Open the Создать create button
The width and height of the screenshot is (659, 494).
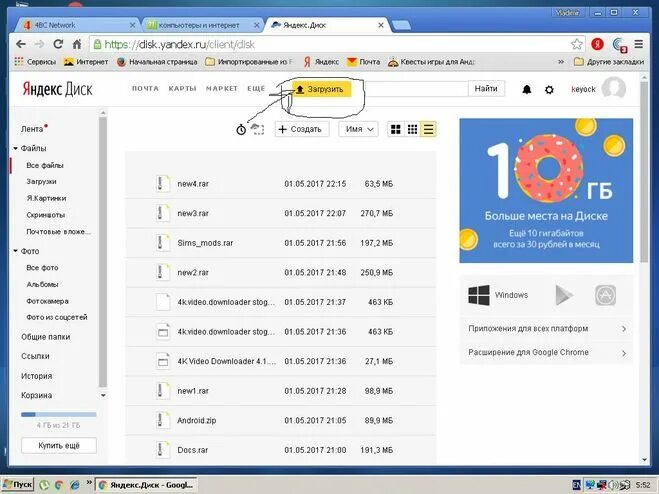tap(302, 129)
